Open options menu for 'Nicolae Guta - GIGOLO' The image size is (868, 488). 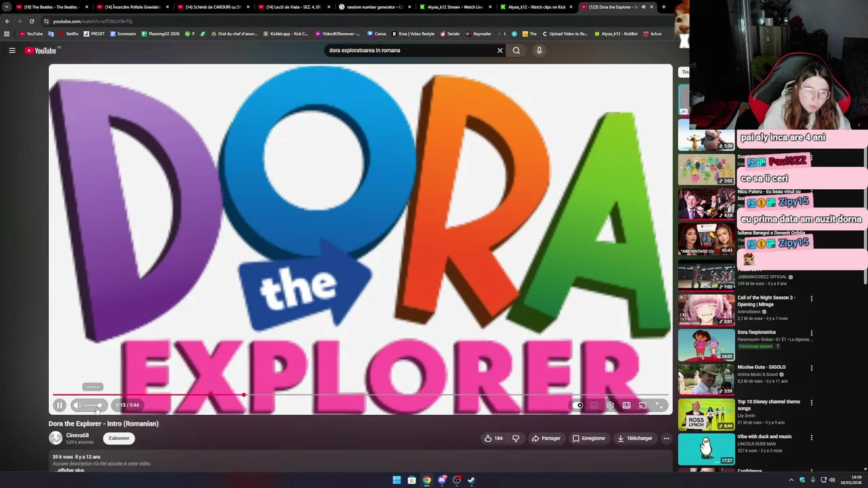pyautogui.click(x=811, y=368)
